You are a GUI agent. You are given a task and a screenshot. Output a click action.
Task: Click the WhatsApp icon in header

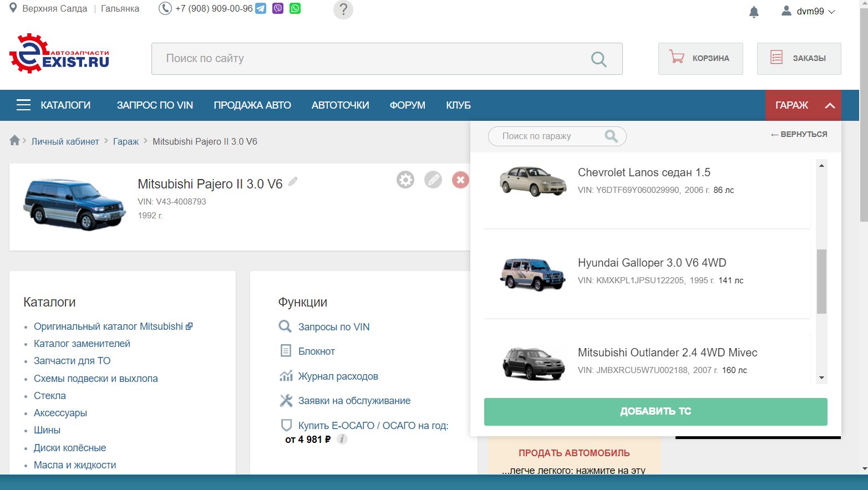[x=295, y=9]
